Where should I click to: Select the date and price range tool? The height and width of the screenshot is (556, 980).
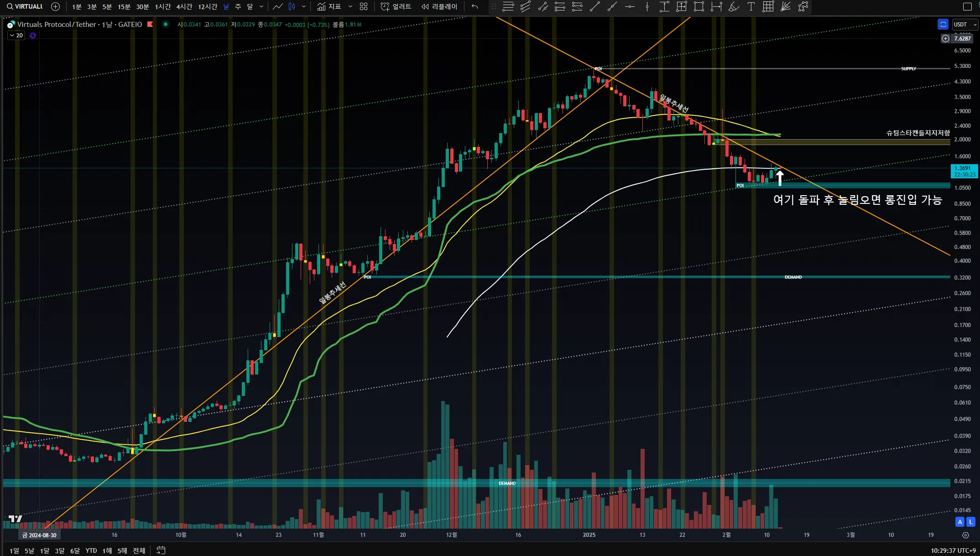coord(682,6)
